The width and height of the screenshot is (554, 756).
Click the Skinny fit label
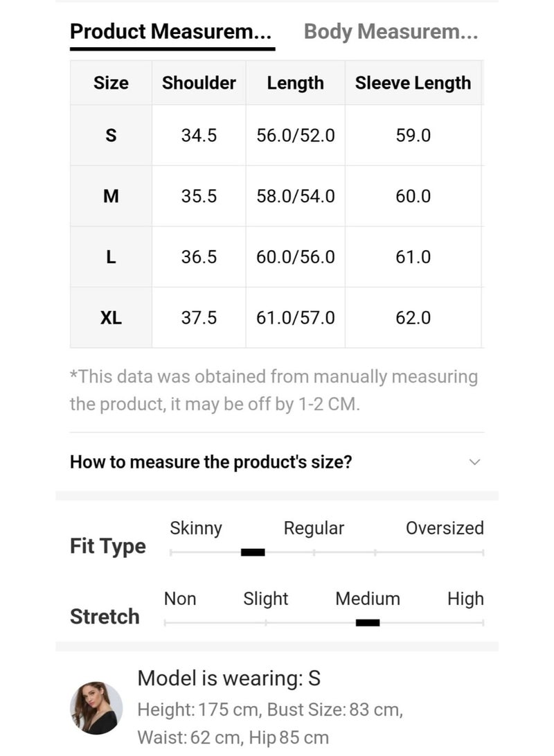coord(196,528)
